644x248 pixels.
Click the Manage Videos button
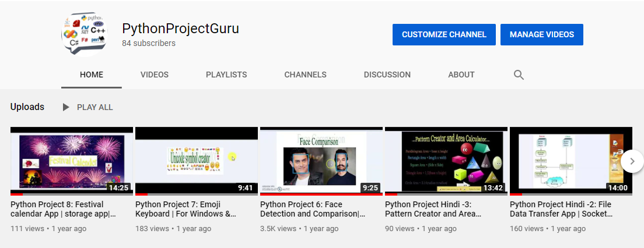(x=542, y=34)
